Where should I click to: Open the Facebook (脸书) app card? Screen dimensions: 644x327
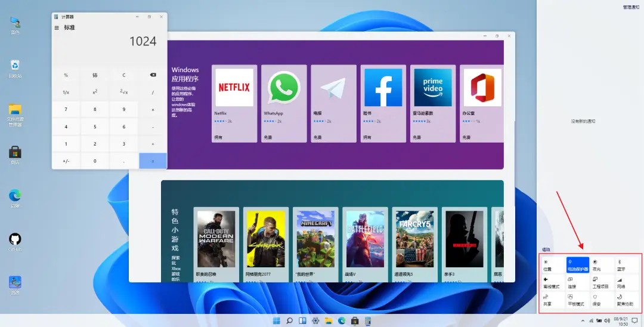(383, 103)
